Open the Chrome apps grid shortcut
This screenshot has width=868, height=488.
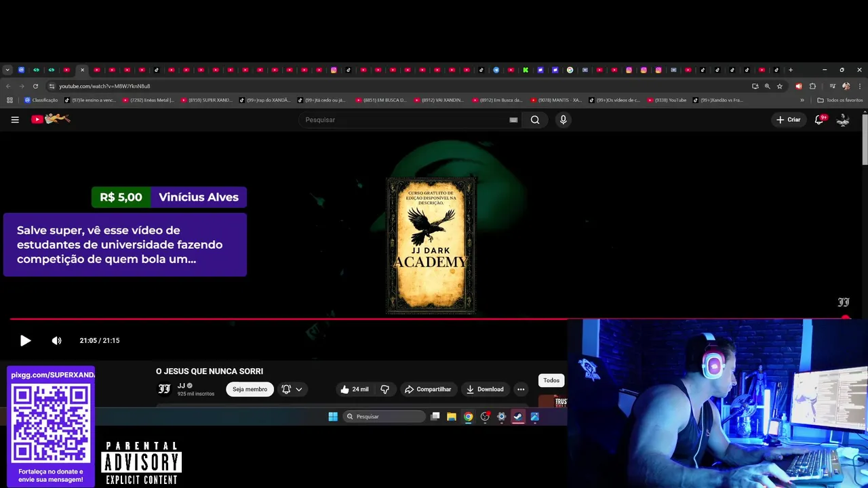tap(9, 100)
